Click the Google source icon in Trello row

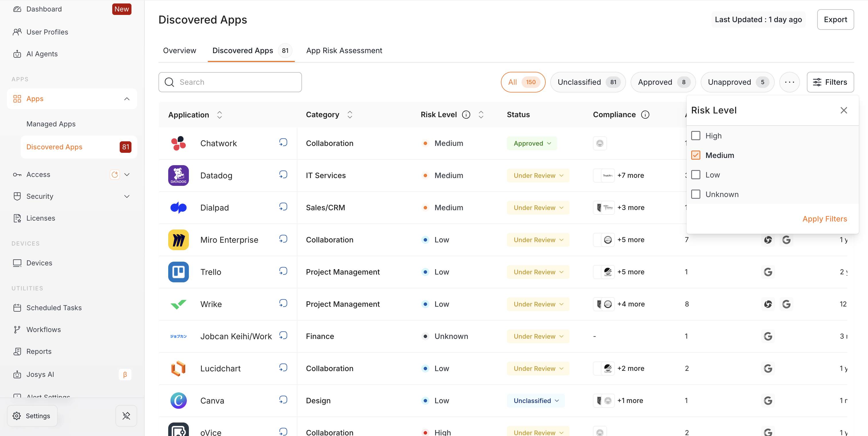[x=768, y=272]
